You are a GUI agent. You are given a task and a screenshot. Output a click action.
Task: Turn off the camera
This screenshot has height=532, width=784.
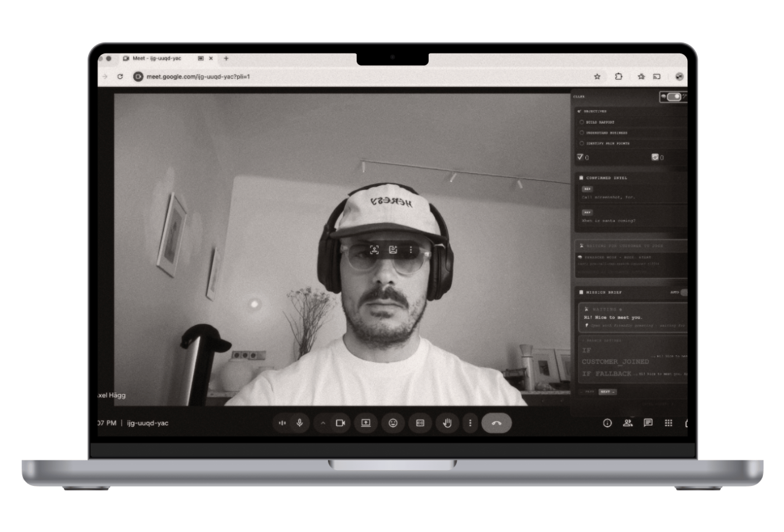pyautogui.click(x=340, y=423)
